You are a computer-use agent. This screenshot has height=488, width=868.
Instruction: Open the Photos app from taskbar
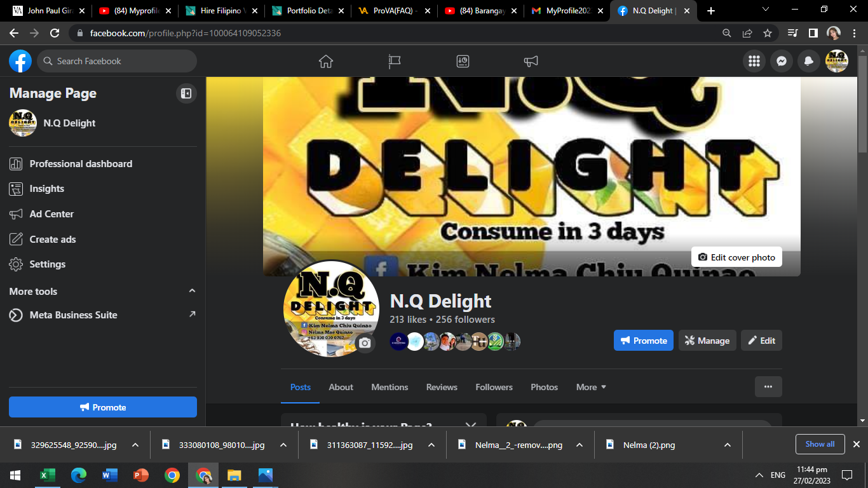(266, 475)
